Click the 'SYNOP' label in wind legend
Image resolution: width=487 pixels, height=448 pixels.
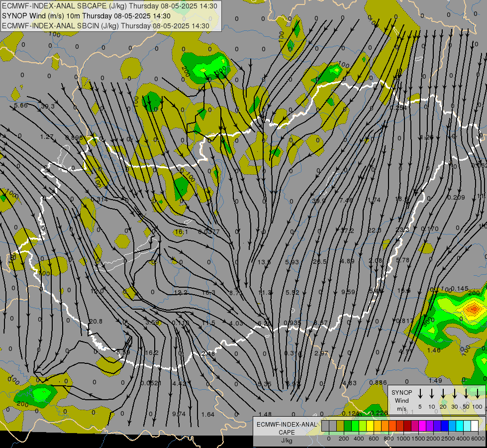click(401, 392)
